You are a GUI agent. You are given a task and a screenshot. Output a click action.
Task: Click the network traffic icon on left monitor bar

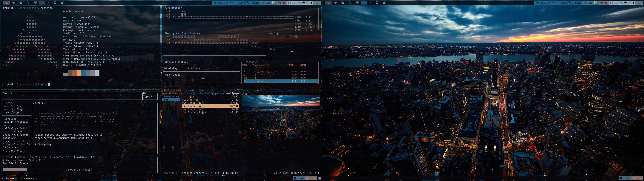pyautogui.click(x=248, y=3)
